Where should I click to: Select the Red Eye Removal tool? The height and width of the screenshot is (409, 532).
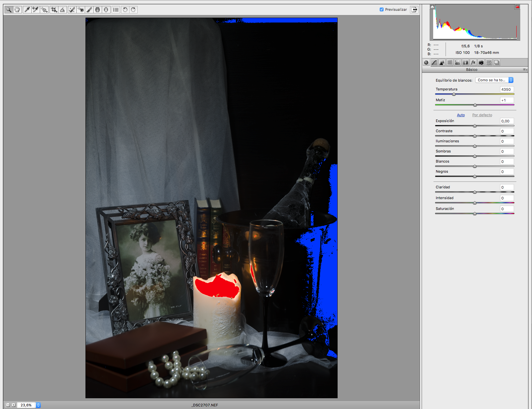point(81,10)
